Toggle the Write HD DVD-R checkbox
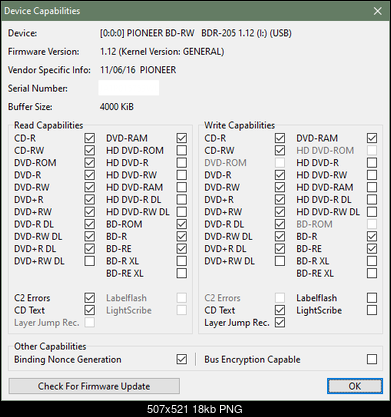This screenshot has height=417, width=391. coord(372,163)
